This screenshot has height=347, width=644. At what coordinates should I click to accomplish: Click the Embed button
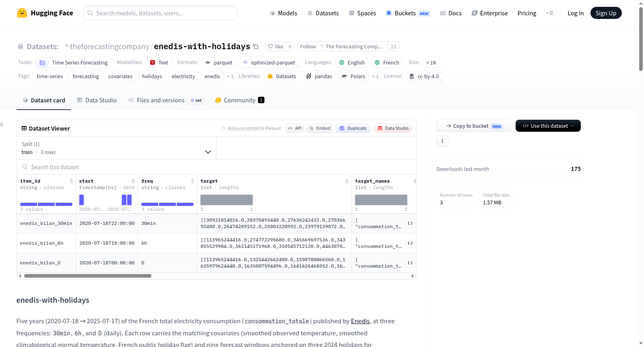tap(320, 128)
